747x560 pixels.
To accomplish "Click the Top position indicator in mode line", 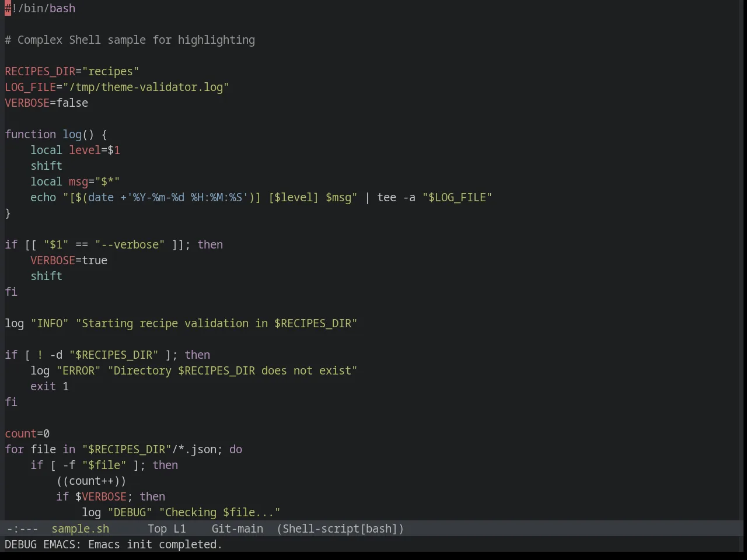I will pyautogui.click(x=157, y=528).
